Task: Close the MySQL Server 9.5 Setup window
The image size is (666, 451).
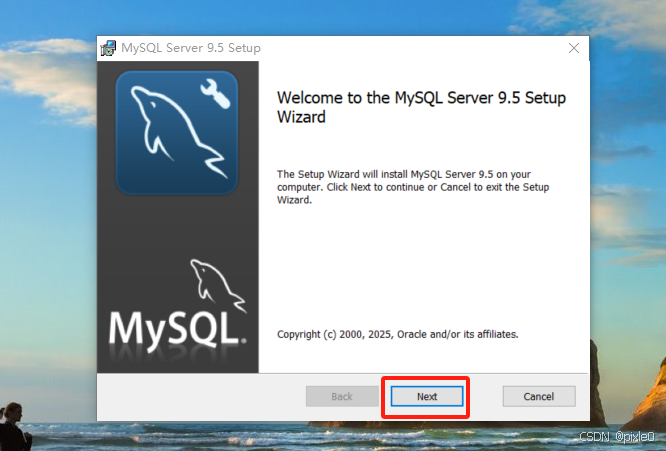Action: [574, 48]
